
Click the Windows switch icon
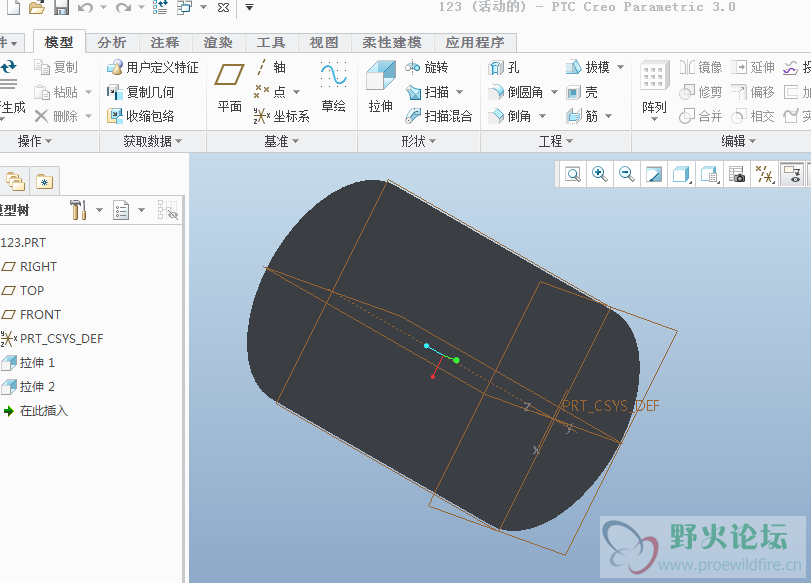[184, 7]
